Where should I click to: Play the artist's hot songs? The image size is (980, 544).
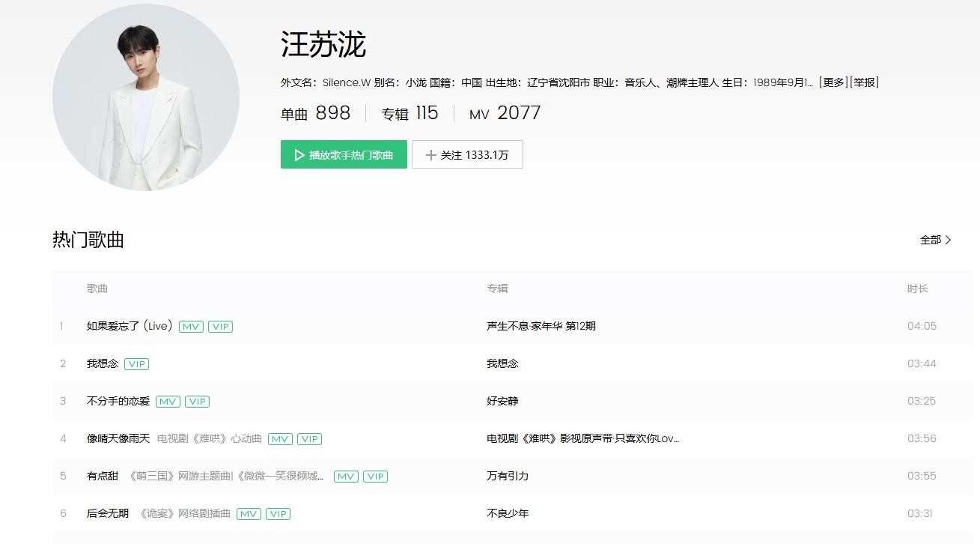(x=344, y=154)
